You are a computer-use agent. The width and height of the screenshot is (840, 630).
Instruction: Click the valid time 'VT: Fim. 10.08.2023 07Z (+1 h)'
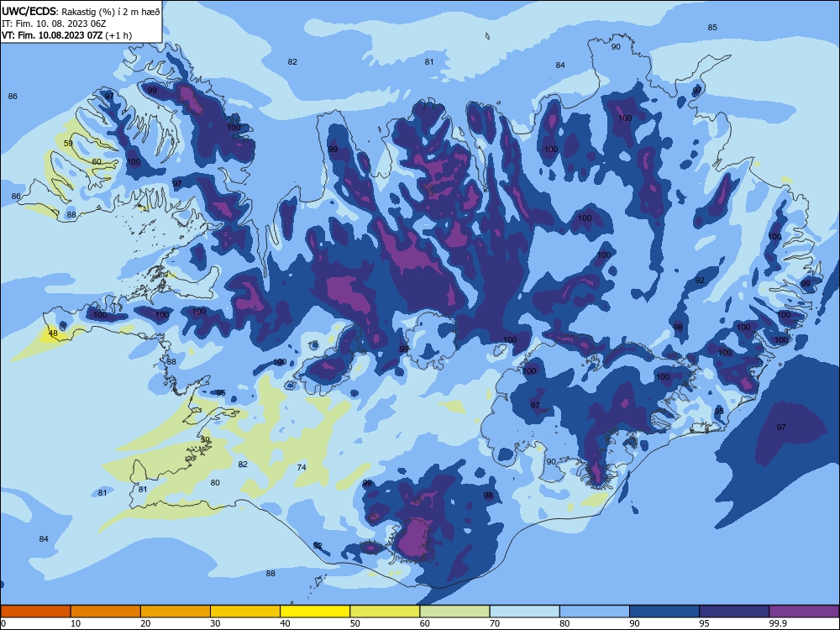pos(67,35)
